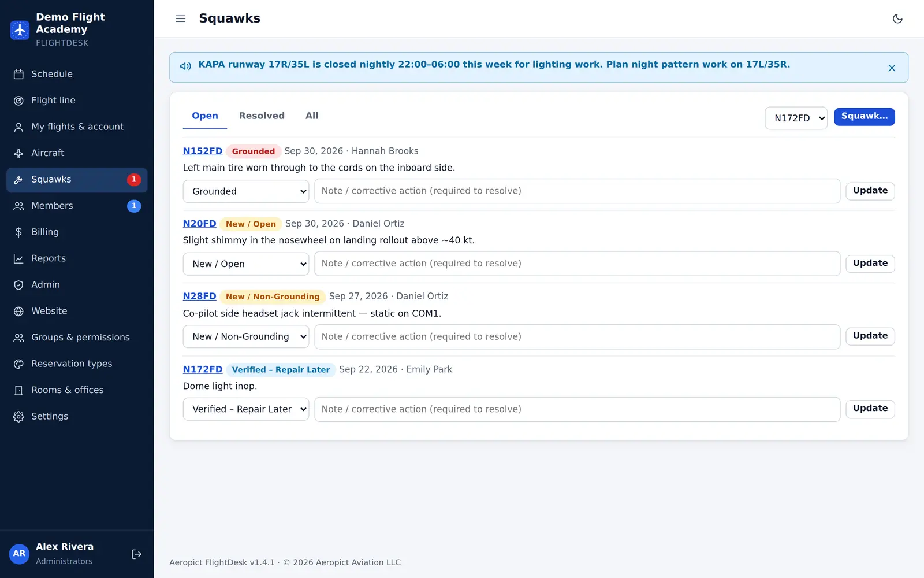The height and width of the screenshot is (578, 924).
Task: Click Groups & permissions users icon
Action: [18, 338]
